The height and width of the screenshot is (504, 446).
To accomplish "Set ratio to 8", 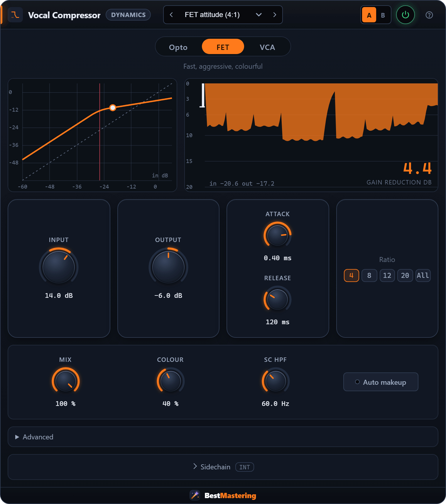I will pyautogui.click(x=369, y=275).
